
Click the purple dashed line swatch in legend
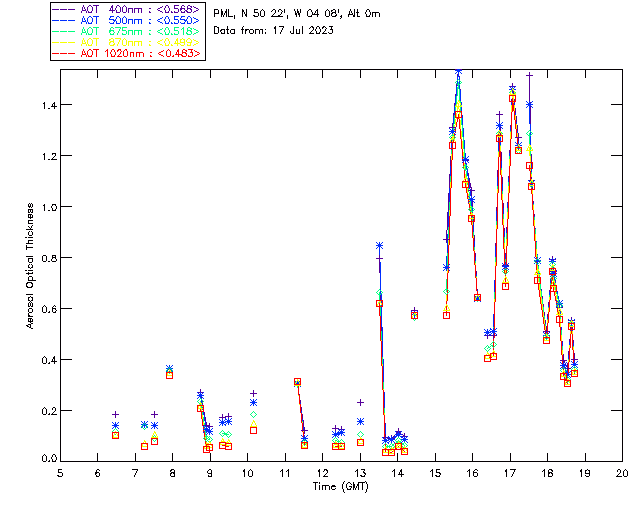(x=64, y=10)
